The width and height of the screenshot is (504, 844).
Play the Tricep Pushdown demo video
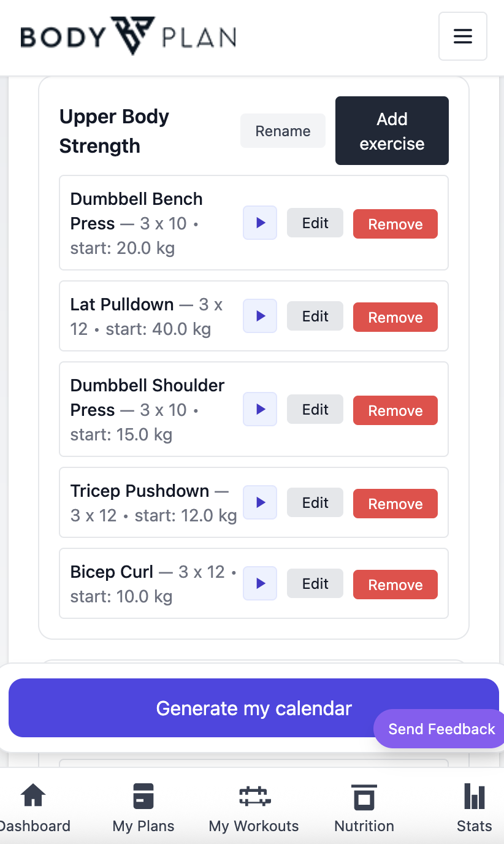point(260,502)
